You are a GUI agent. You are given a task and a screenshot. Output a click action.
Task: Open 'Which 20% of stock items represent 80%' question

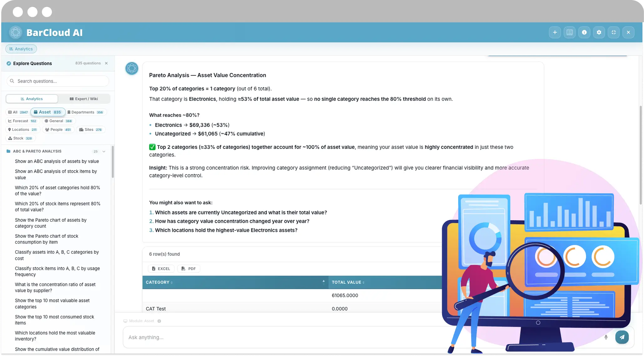[x=58, y=207]
